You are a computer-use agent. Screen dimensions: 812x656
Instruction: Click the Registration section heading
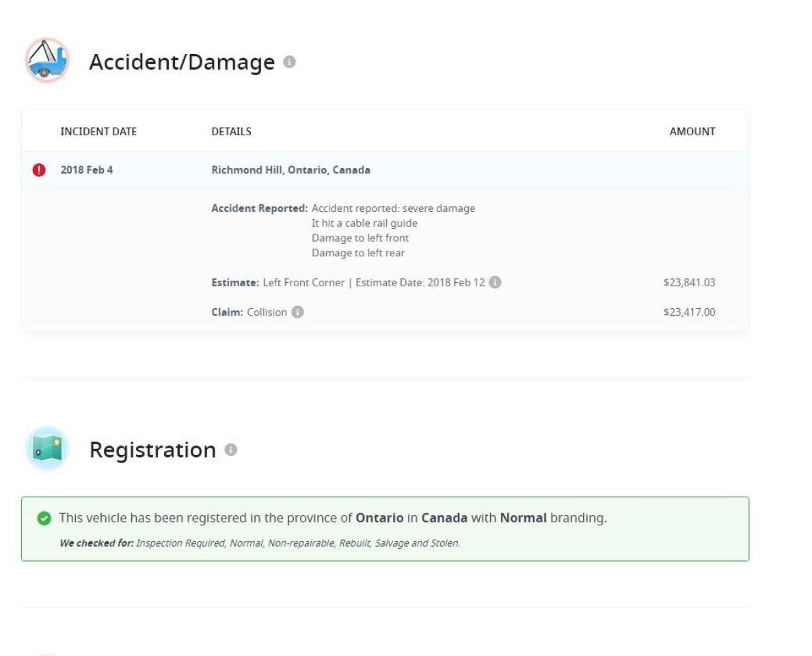(x=153, y=450)
